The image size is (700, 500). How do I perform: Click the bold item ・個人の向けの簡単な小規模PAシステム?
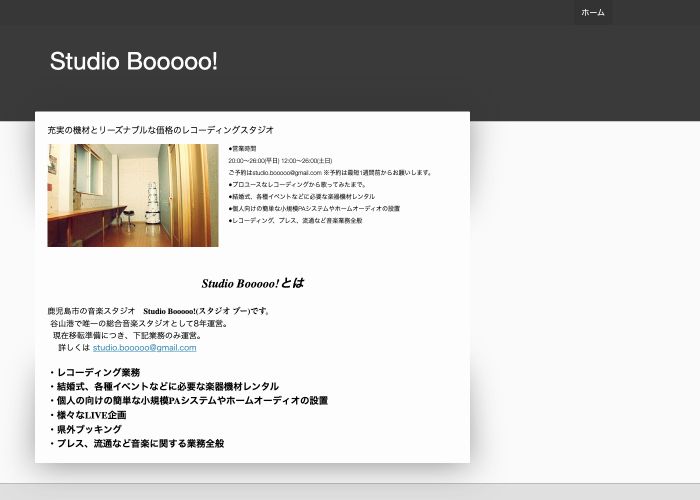(x=188, y=401)
